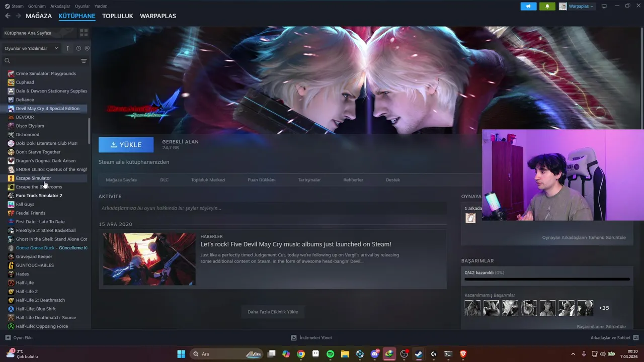Click Oyun Ekle at bottom left
Screen dimensions: 644x362
pyautogui.click(x=19, y=338)
